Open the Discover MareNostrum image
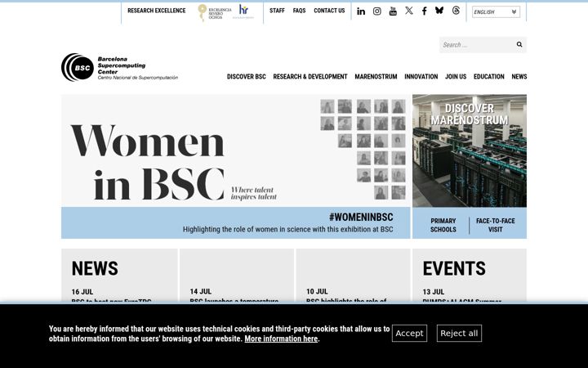 coord(470,150)
